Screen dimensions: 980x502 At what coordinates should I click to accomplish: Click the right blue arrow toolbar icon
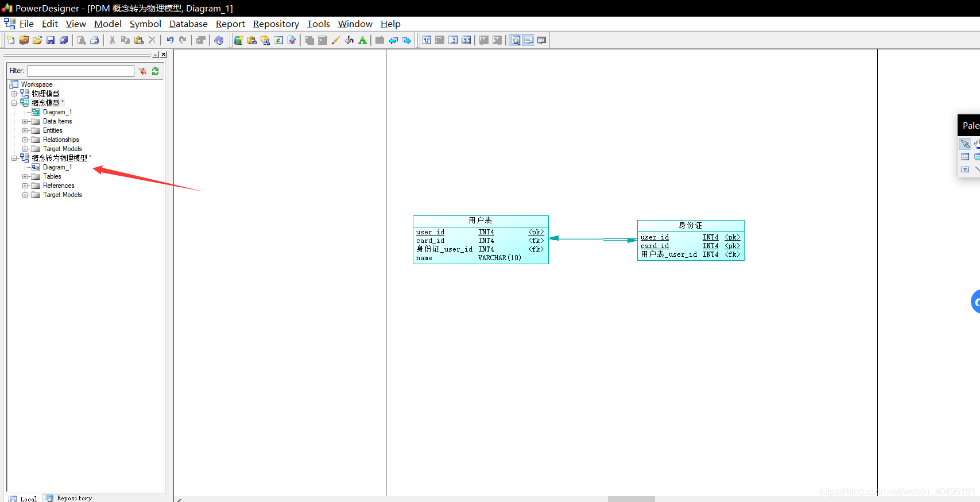pyautogui.click(x=406, y=40)
